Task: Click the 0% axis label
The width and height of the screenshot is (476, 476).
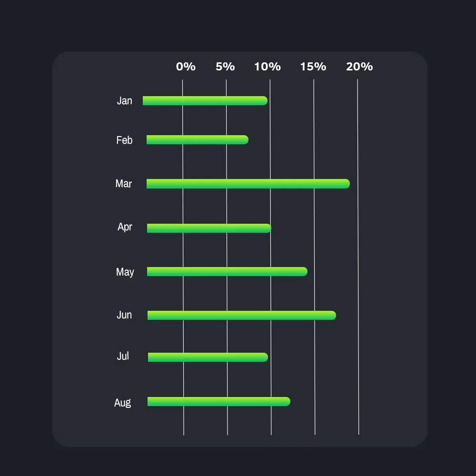Action: [186, 67]
